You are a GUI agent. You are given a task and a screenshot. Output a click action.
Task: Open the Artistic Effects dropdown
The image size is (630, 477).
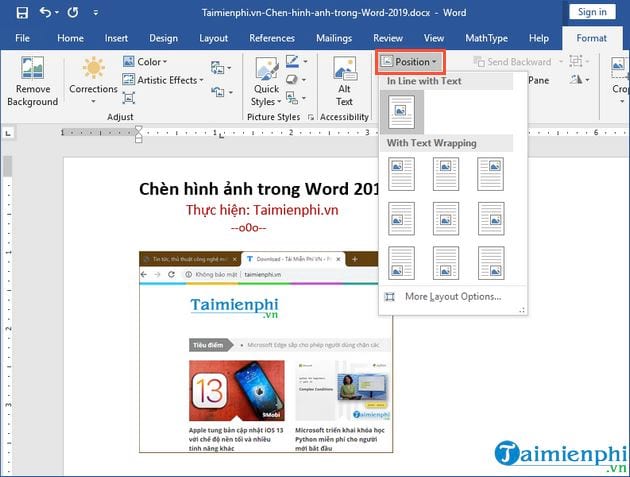click(x=163, y=80)
